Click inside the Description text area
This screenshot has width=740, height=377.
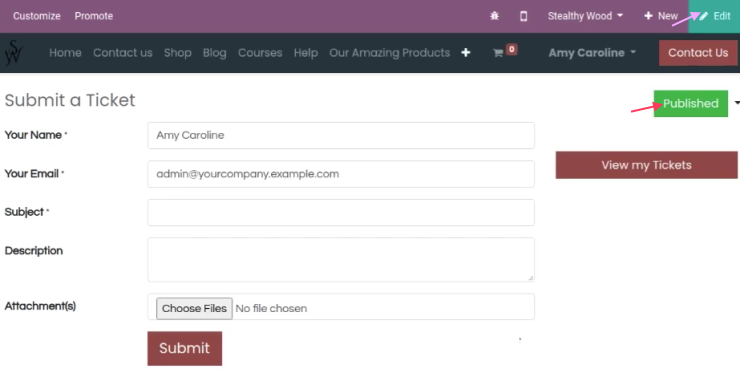(x=341, y=260)
